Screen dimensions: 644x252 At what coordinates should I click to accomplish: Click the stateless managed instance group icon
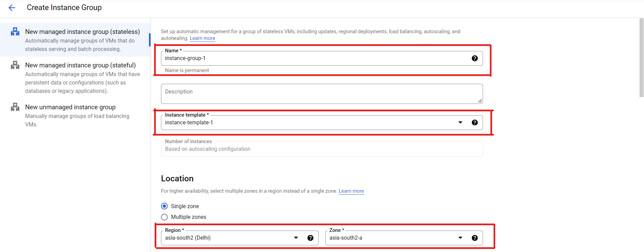point(15,31)
